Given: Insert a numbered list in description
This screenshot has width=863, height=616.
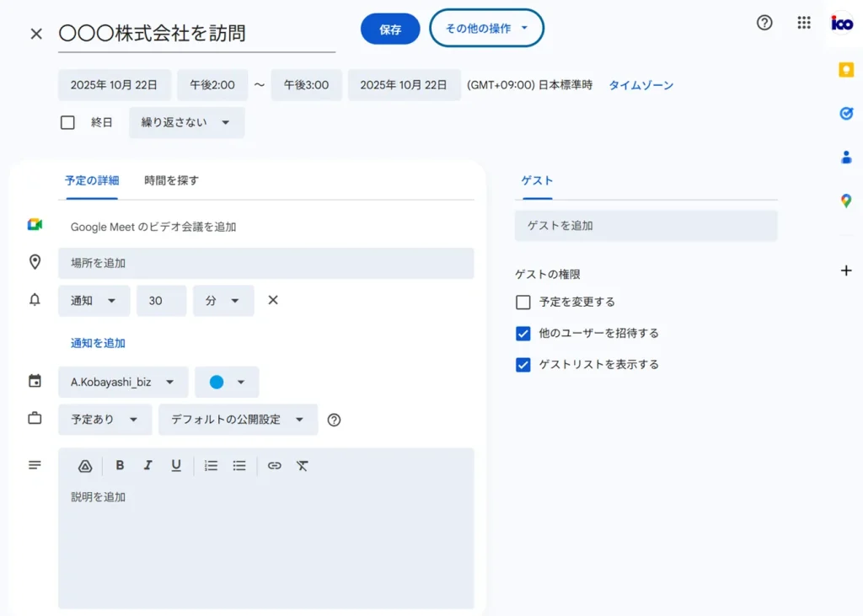Looking at the screenshot, I should [x=212, y=465].
